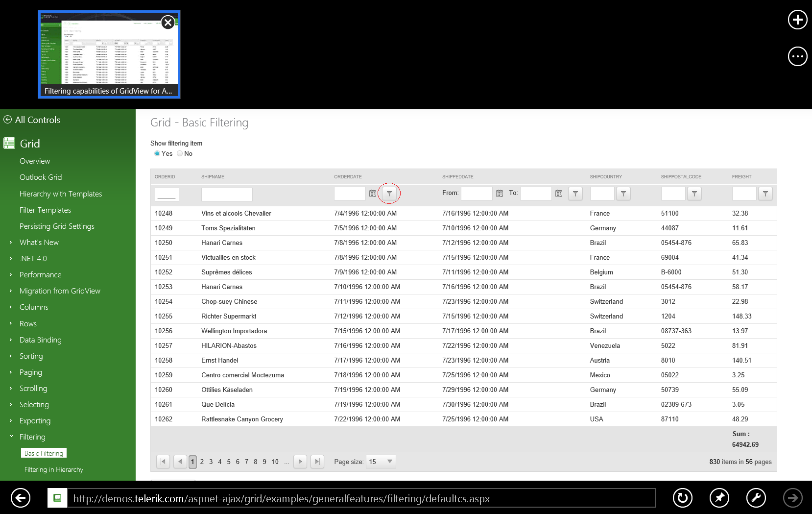Click the site favicon in address bar
The width and height of the screenshot is (812, 514).
[57, 498]
